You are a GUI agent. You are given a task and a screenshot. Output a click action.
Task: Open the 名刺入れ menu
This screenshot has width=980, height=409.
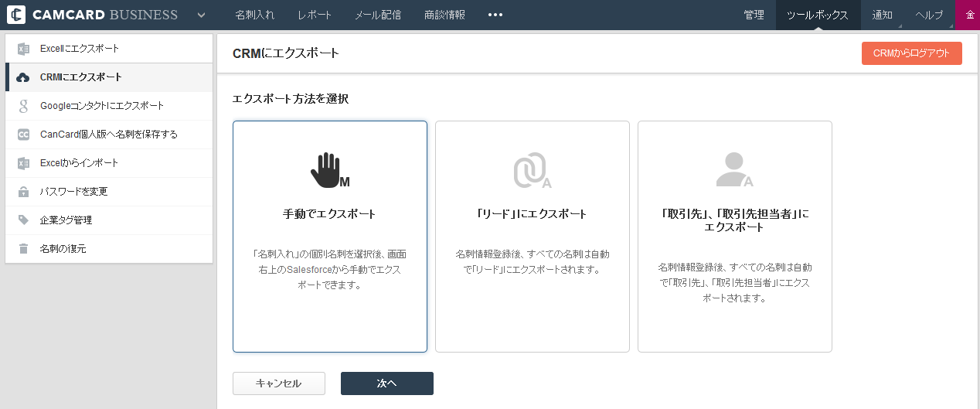point(255,15)
